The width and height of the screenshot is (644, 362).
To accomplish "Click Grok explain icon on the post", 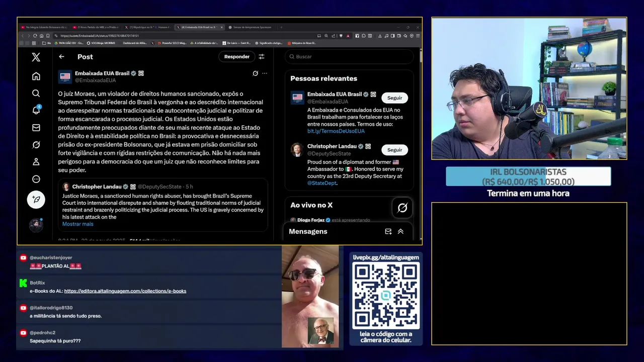I will point(255,73).
